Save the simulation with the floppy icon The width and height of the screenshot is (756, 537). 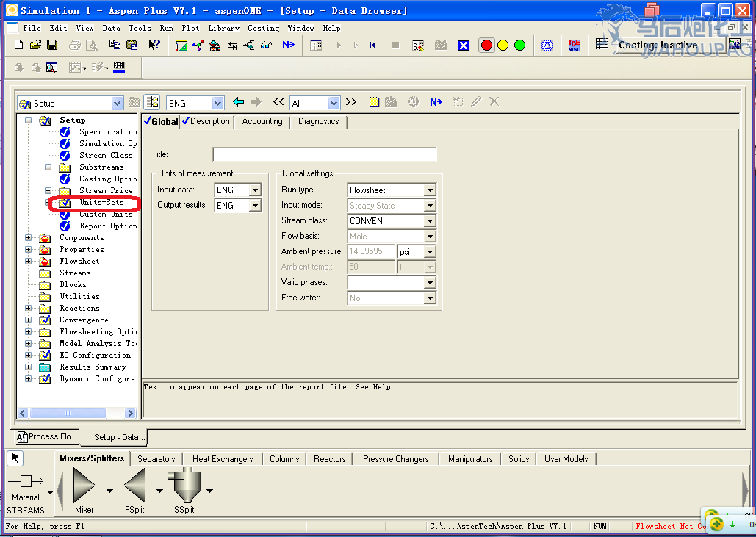point(52,46)
